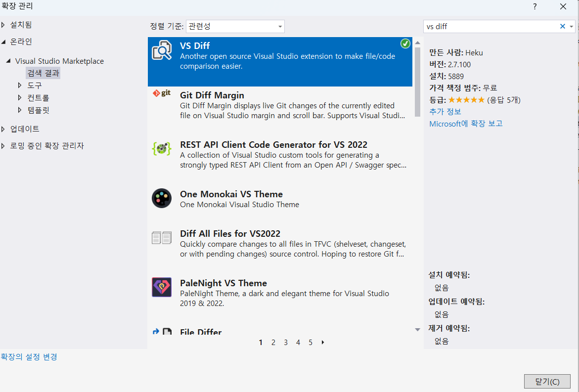579x392 pixels.
Task: Select REST API Client Code Generator title
Action: 273,145
